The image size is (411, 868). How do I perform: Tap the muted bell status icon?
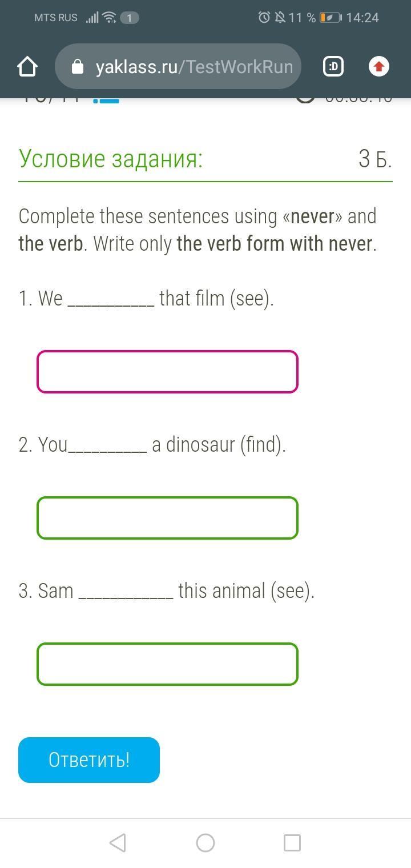click(x=280, y=18)
